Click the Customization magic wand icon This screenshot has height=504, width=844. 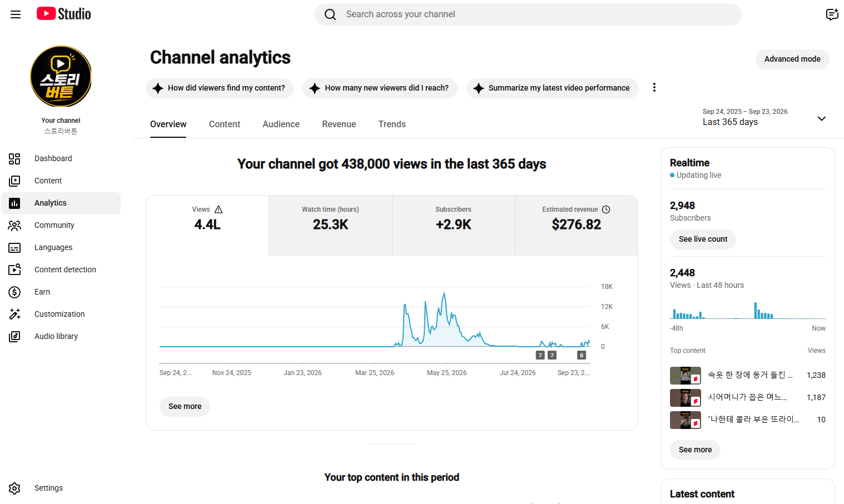(14, 315)
